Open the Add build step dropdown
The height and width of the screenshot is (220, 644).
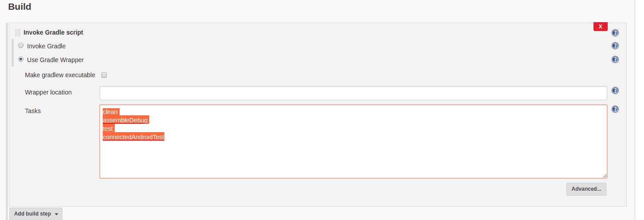click(x=36, y=214)
